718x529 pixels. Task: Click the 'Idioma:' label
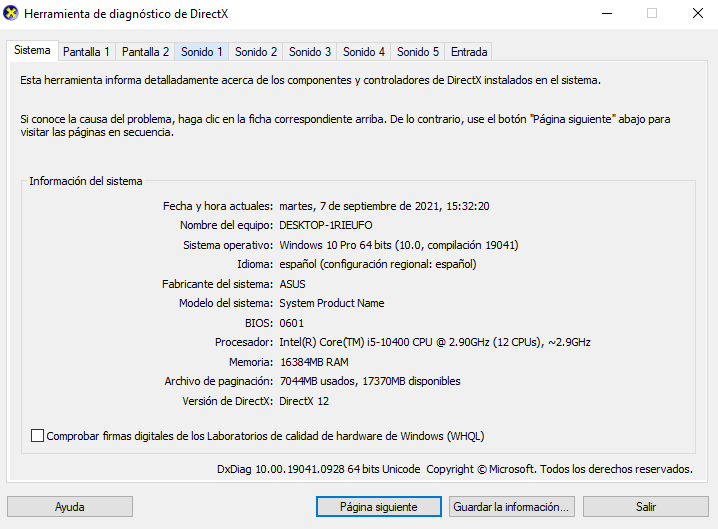[x=255, y=264]
